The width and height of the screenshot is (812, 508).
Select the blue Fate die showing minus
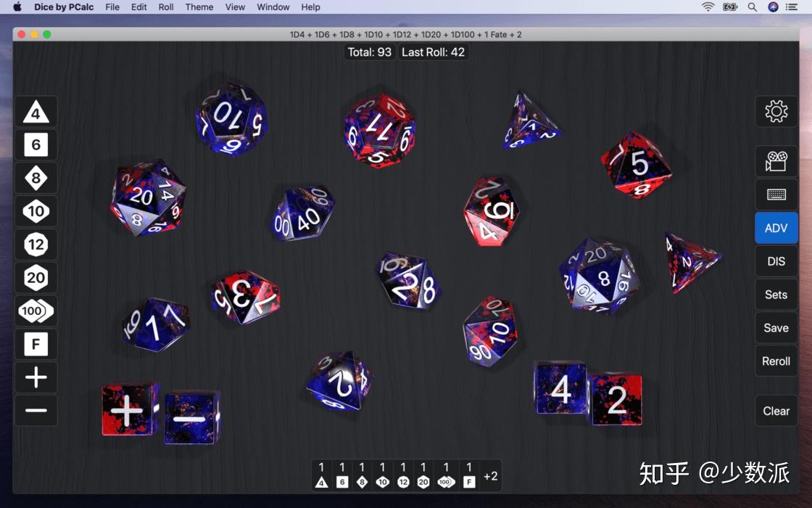[x=192, y=418]
